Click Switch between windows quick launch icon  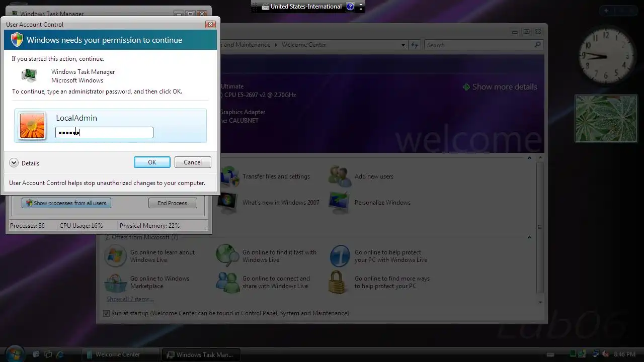pos(48,354)
